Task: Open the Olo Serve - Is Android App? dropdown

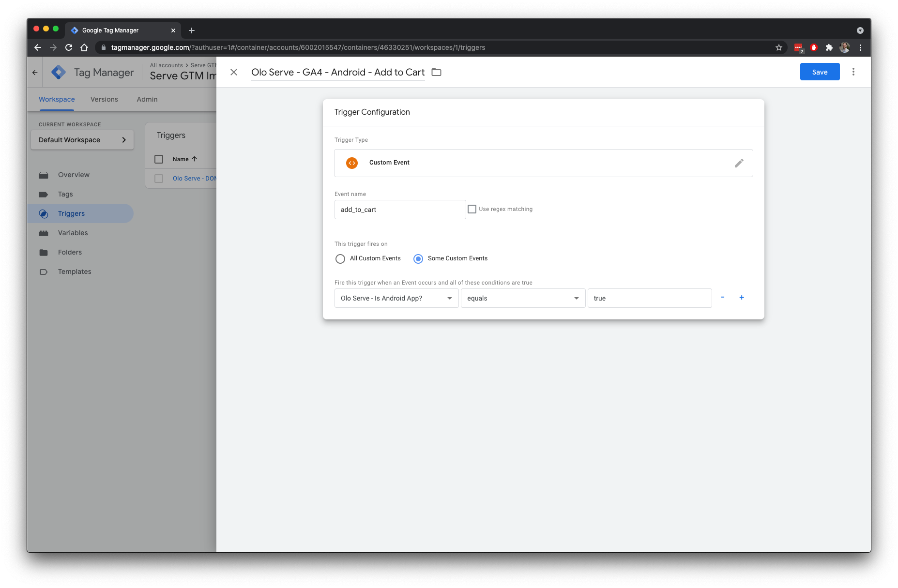Action: (396, 298)
